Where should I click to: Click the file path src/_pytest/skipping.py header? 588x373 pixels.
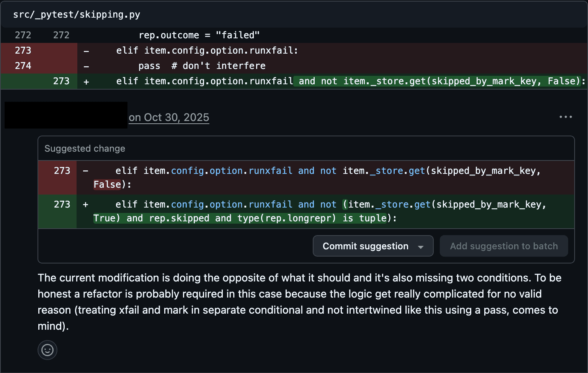point(77,14)
